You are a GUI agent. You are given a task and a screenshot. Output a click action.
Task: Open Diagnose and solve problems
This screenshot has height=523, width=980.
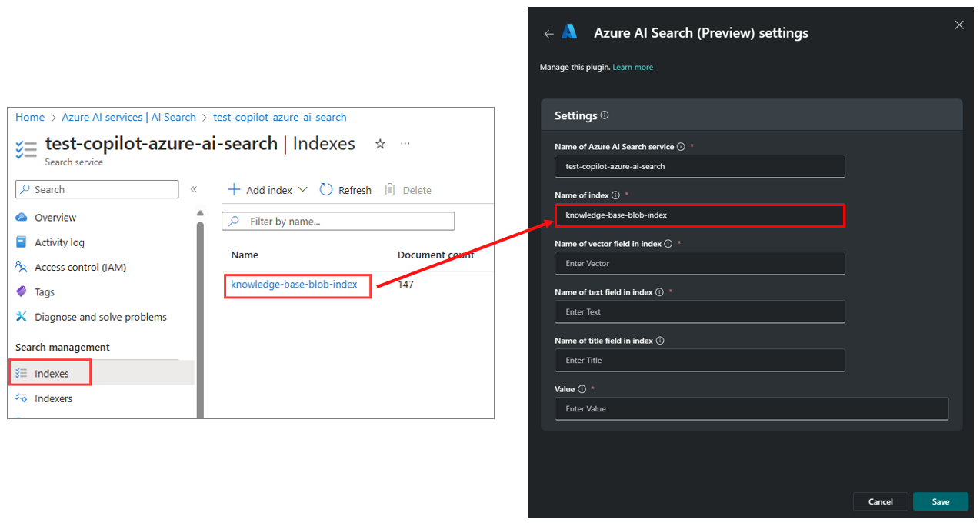pyautogui.click(x=24, y=316)
